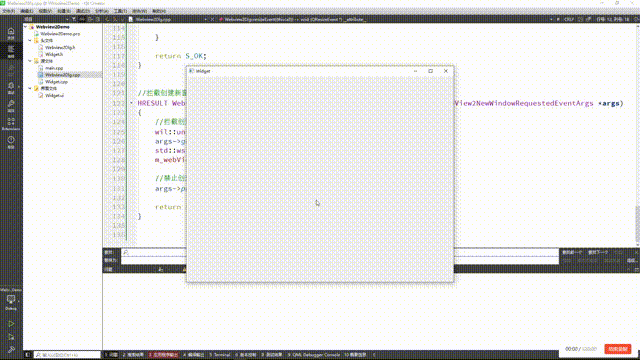Start debugging with the debug-run icon
Screen dimensions: 640x360
tap(11, 337)
